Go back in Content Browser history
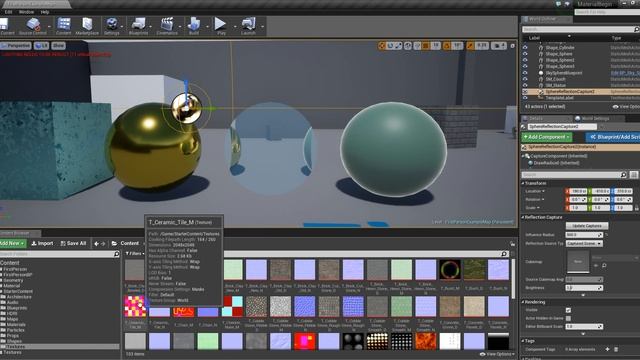 pos(96,244)
